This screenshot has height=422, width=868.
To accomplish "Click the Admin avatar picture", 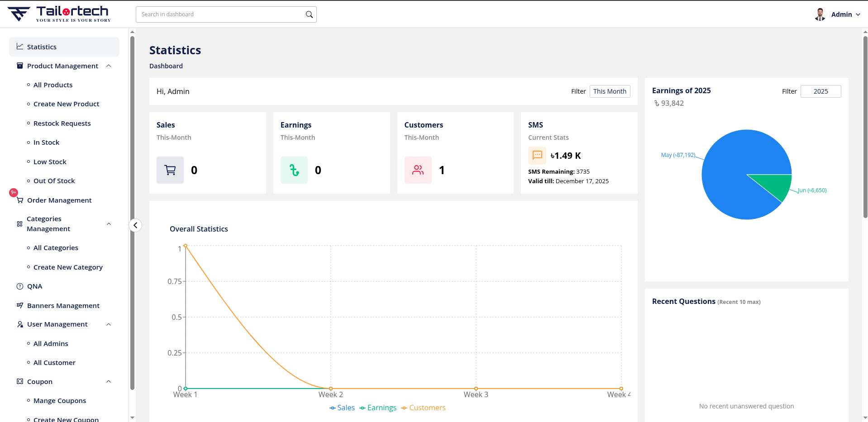I will (x=820, y=14).
